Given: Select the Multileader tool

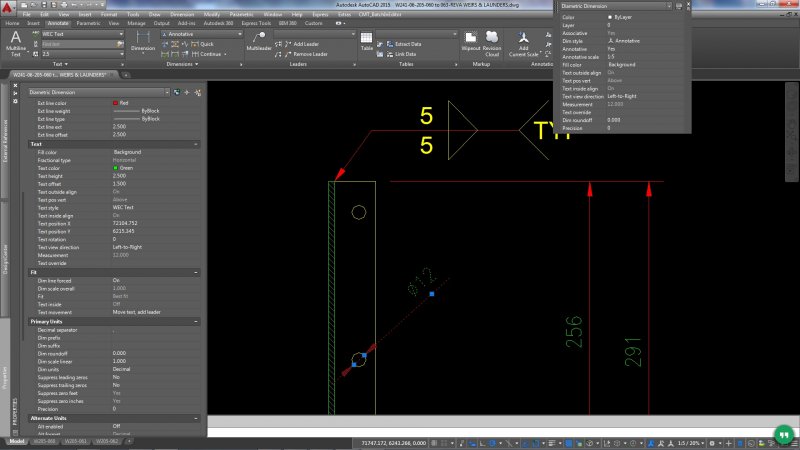Looking at the screenshot, I should tap(259, 41).
